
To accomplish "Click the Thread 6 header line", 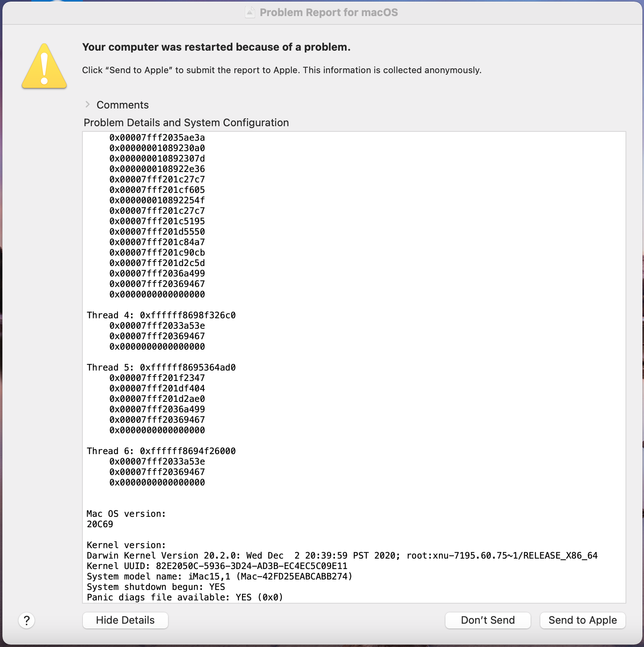I will coord(161,451).
